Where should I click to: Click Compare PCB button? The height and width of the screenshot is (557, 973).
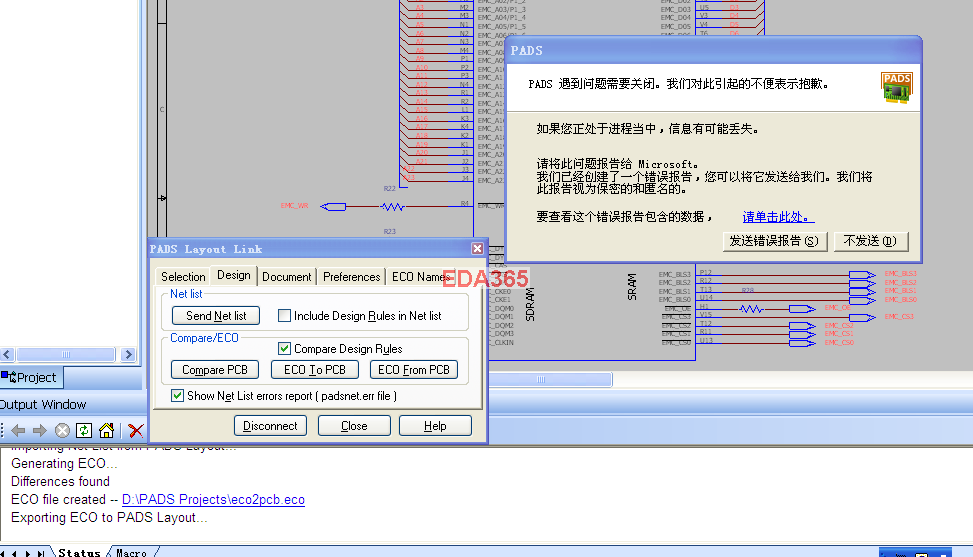point(215,370)
